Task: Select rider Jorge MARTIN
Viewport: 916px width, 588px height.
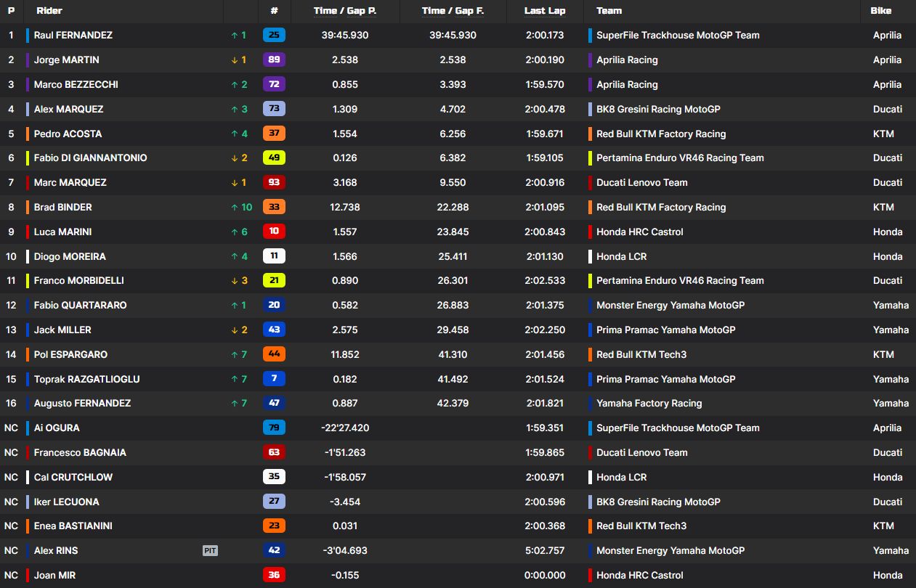Action: click(x=67, y=60)
